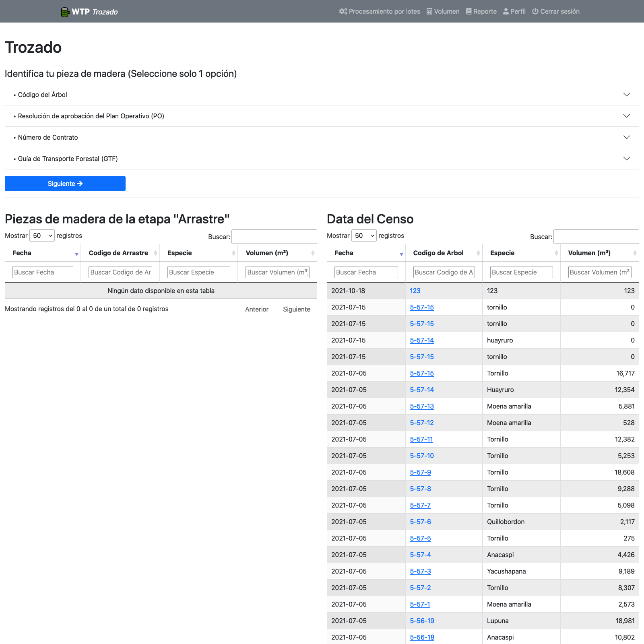Focus Buscar Codigo de Arrastre filter
The width and height of the screenshot is (644, 644).
click(x=120, y=272)
